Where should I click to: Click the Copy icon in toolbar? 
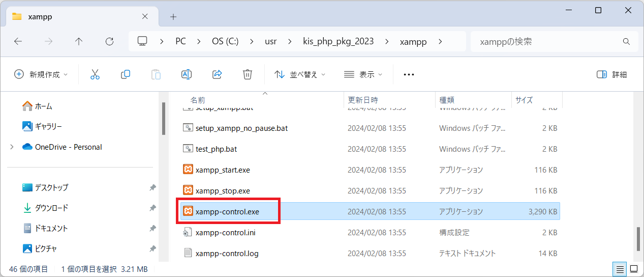coord(126,74)
